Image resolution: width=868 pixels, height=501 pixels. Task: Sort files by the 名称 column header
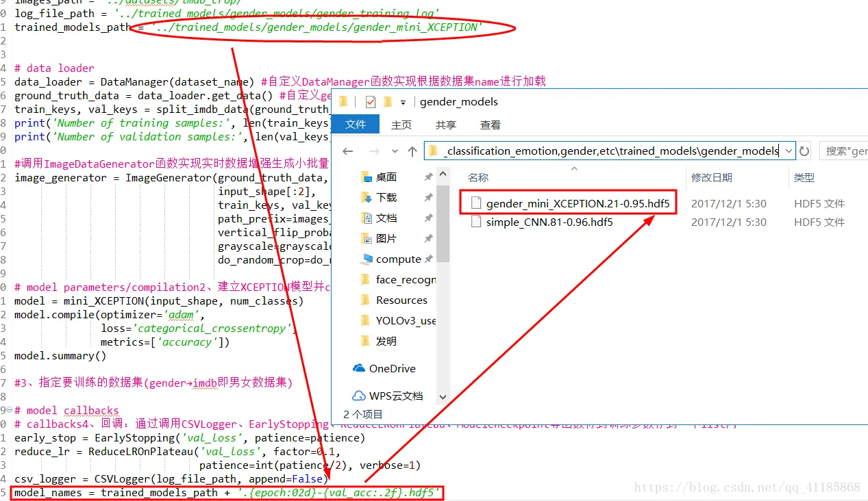478,177
